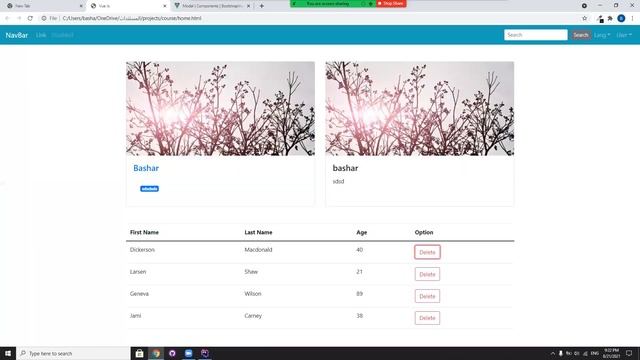640x360 pixels.
Task: Delete the Geneva Wilson row
Action: [x=427, y=296]
